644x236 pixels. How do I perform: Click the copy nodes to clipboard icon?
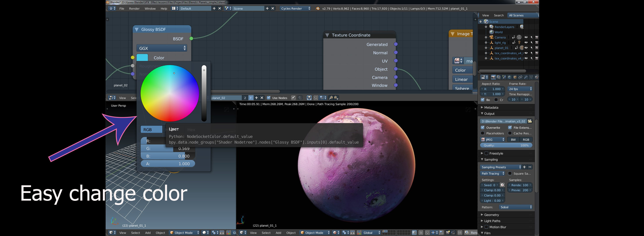coord(331,98)
